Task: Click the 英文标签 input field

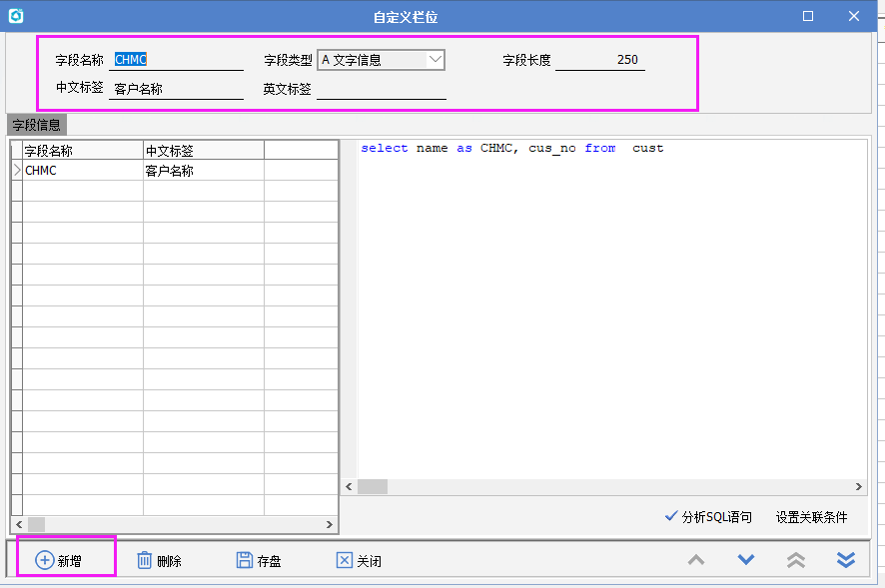Action: tap(381, 89)
